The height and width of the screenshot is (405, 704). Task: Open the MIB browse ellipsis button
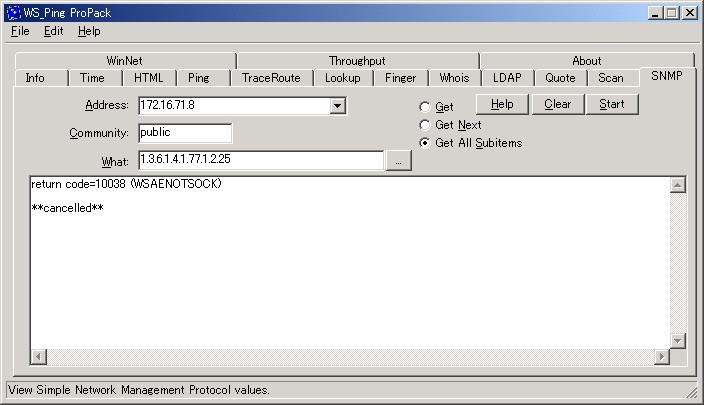point(398,161)
